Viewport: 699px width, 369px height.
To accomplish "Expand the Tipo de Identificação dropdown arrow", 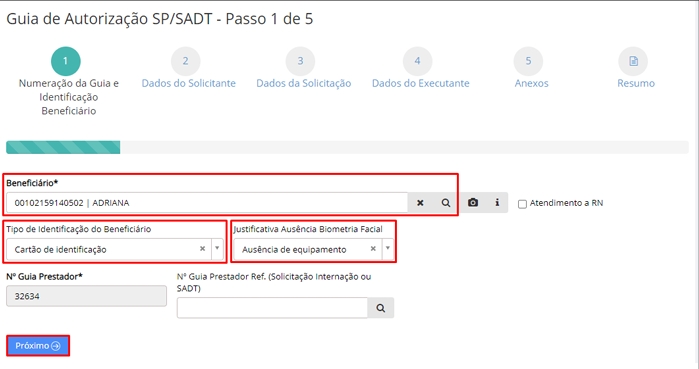I will [x=217, y=249].
